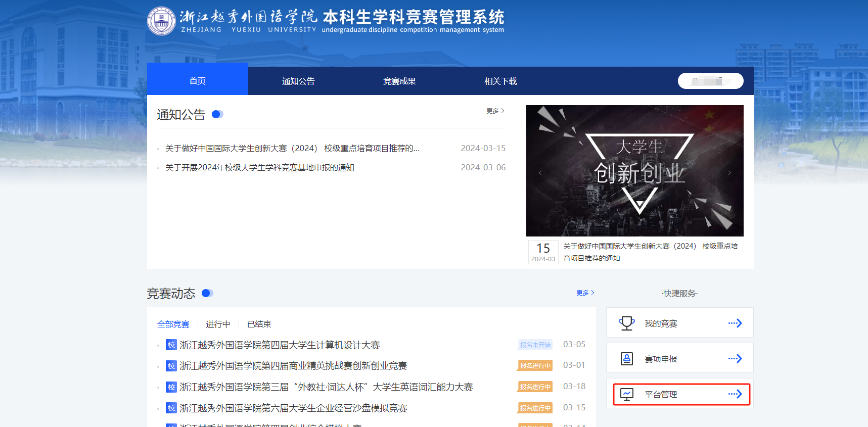This screenshot has width=868, height=427.
Task: Click 校 badge beside 商业精英挑战赛
Action: tap(171, 366)
